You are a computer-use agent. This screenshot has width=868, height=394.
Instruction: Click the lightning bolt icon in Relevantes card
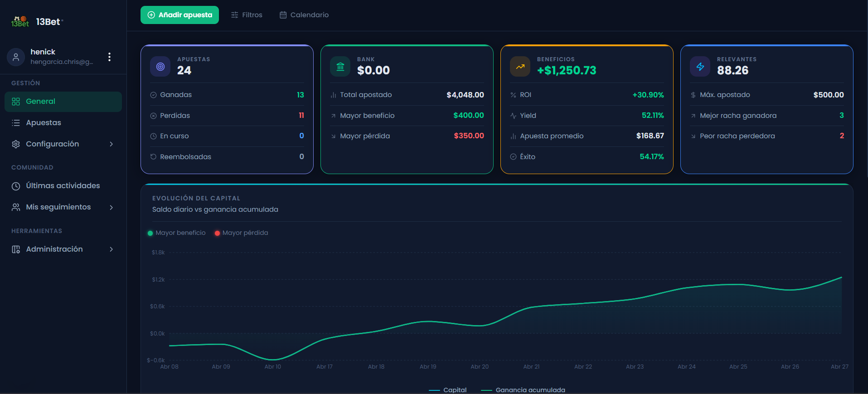[700, 67]
